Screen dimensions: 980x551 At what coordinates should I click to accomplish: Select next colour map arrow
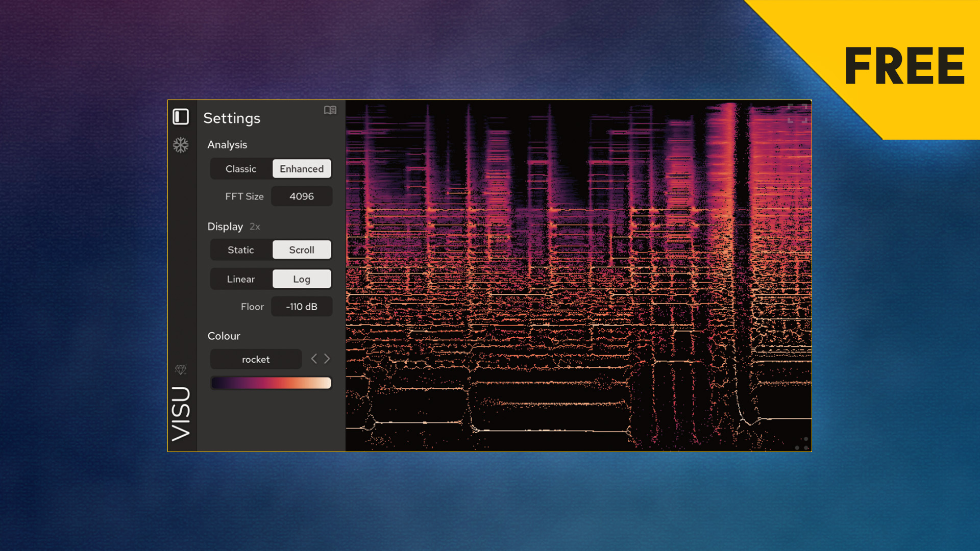[327, 359]
